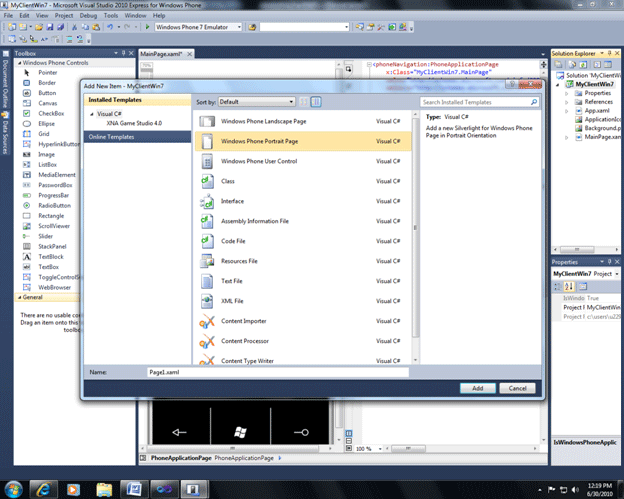The height and width of the screenshot is (499, 624).
Task: Switch dialog to small icons view
Action: point(304,102)
